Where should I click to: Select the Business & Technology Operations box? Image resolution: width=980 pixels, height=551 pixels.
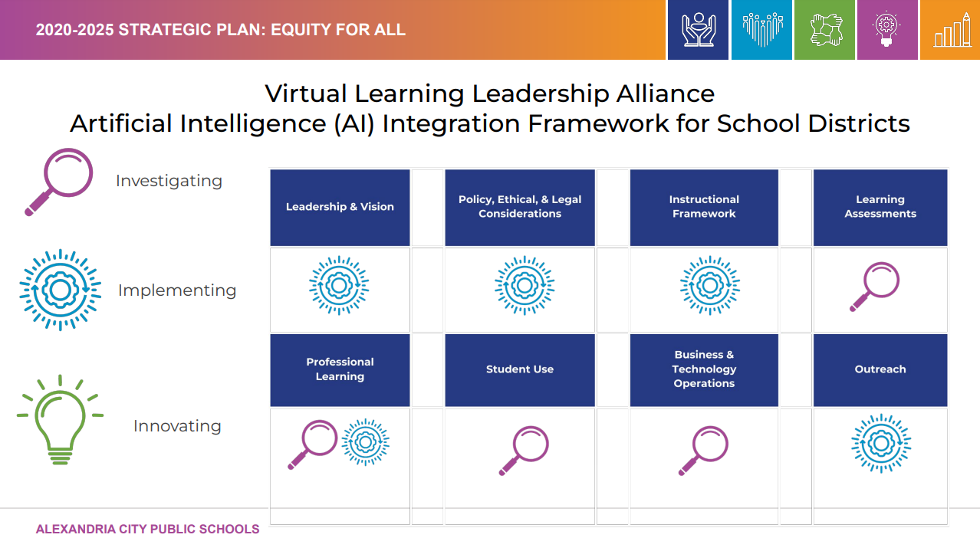[704, 369]
